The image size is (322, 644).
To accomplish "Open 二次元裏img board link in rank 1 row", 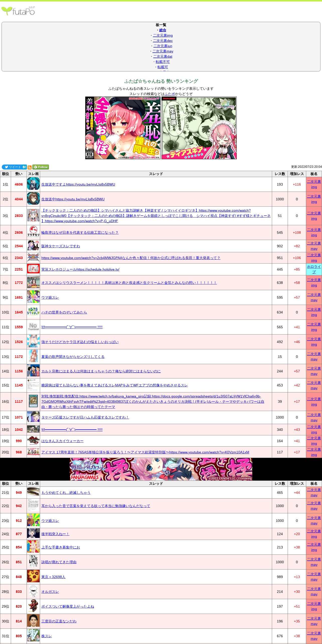I will (x=314, y=184).
